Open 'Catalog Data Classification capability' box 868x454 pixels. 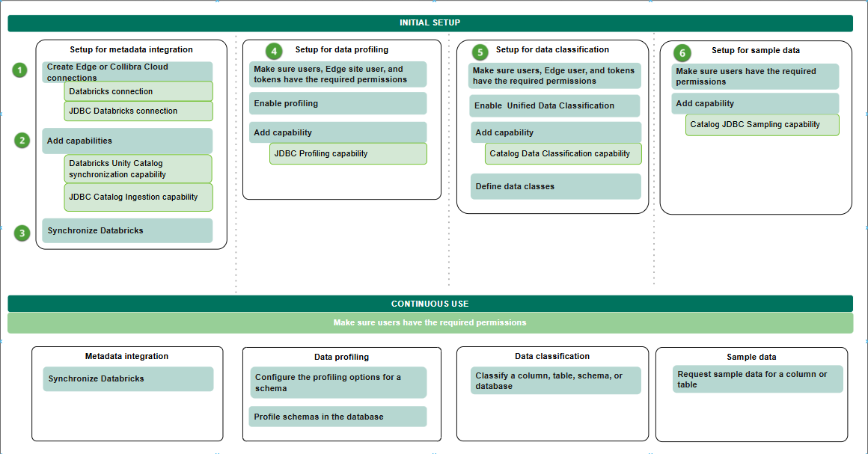[563, 153]
